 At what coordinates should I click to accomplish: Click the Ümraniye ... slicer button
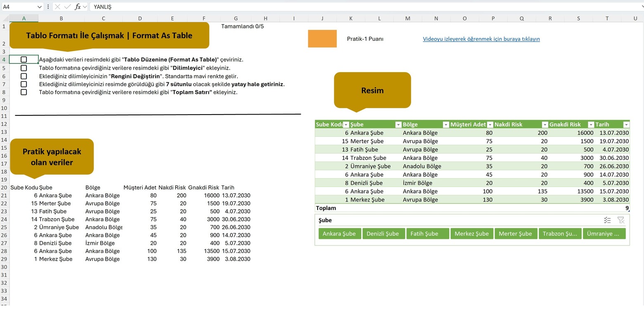(x=604, y=234)
